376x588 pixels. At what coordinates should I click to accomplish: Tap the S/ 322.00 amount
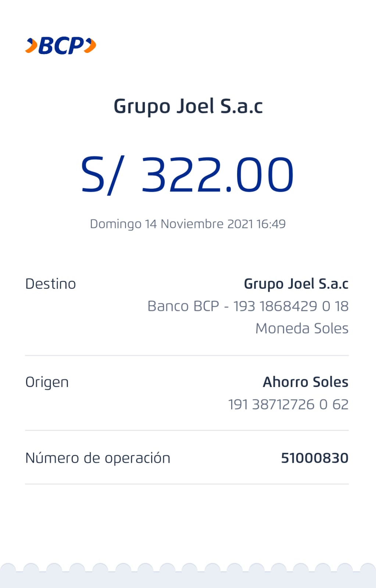click(187, 174)
